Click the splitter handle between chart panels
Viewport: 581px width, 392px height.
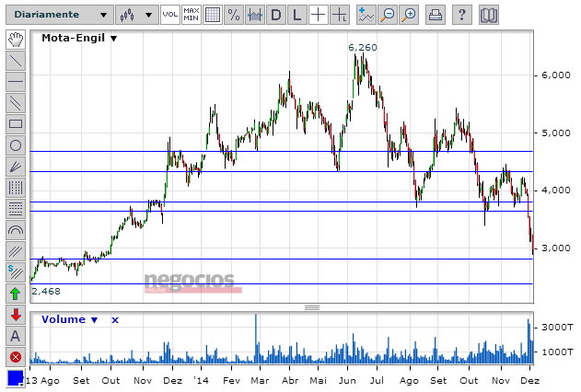(x=312, y=307)
